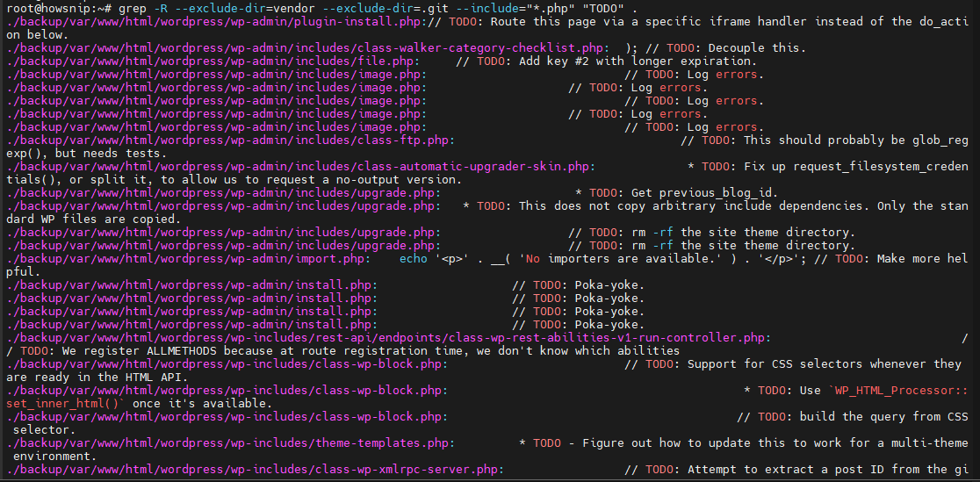Click 'This should probably be glob_reg' text
The width and height of the screenshot is (980, 482).
point(855,140)
